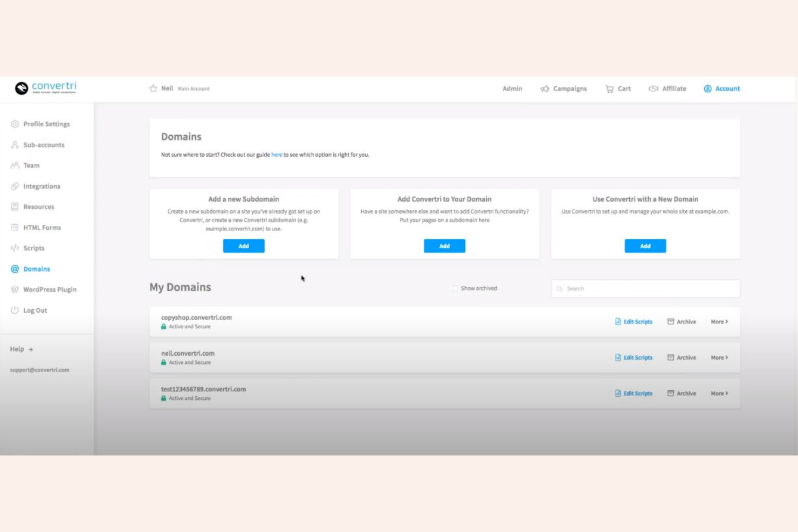Screen dimensions: 798x532
Task: Open Profile Settings in sidebar
Action: [x=46, y=124]
